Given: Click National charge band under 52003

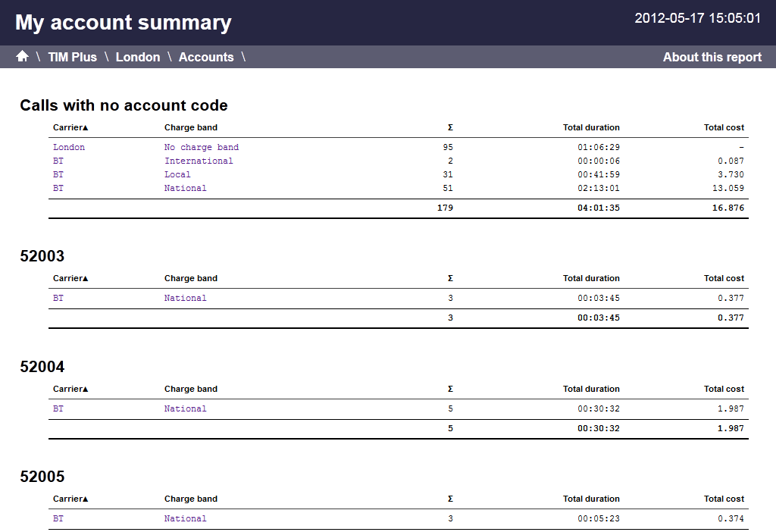Looking at the screenshot, I should (185, 298).
